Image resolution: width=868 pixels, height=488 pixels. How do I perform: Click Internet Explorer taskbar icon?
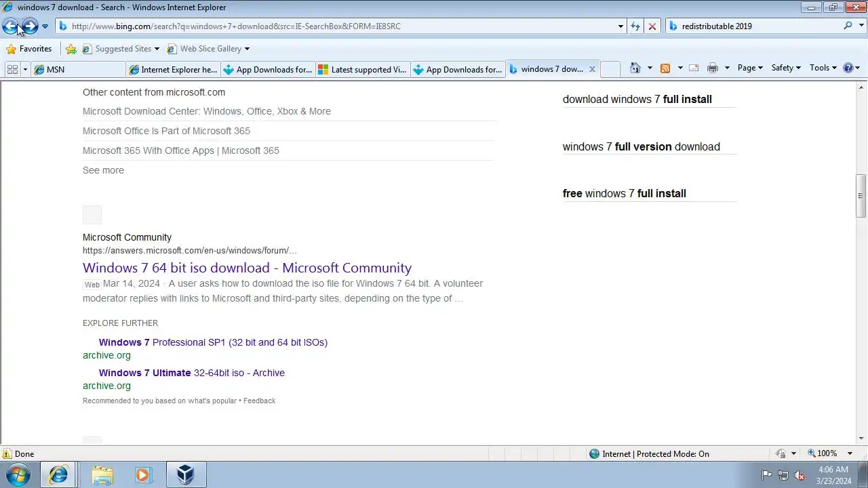pos(58,474)
